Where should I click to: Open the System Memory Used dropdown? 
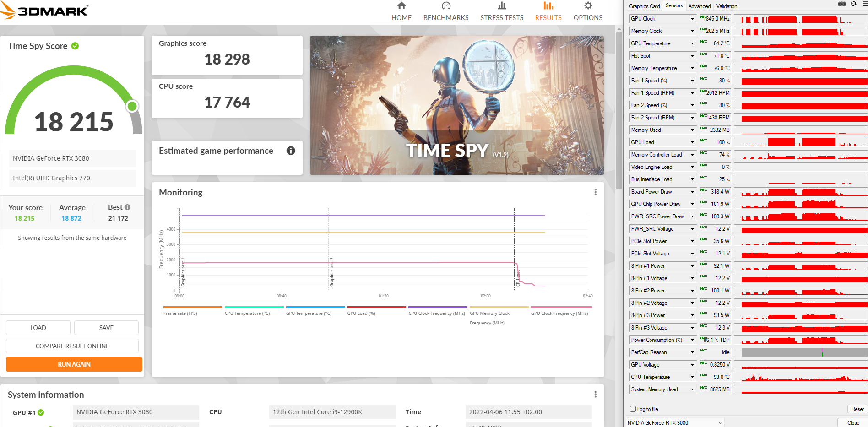(x=692, y=389)
